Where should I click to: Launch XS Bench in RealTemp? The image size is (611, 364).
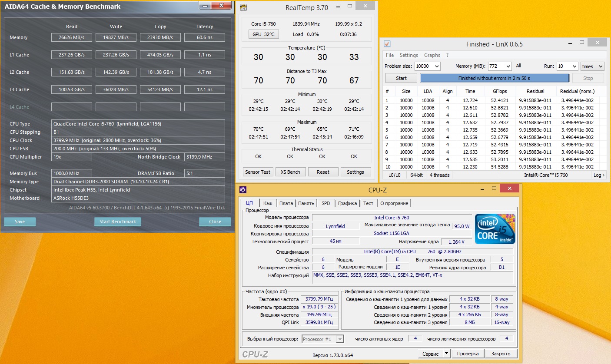pyautogui.click(x=290, y=172)
